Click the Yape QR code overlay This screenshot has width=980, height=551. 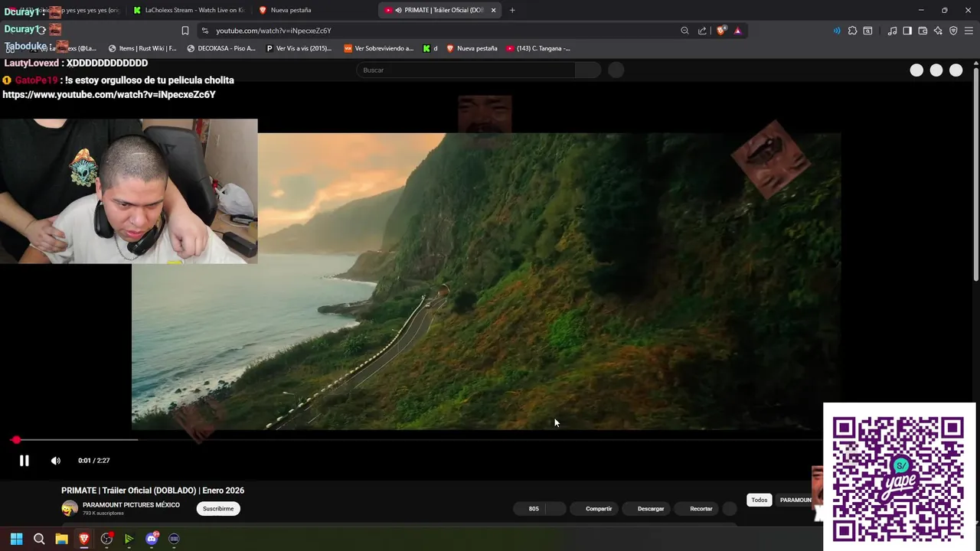coord(900,478)
